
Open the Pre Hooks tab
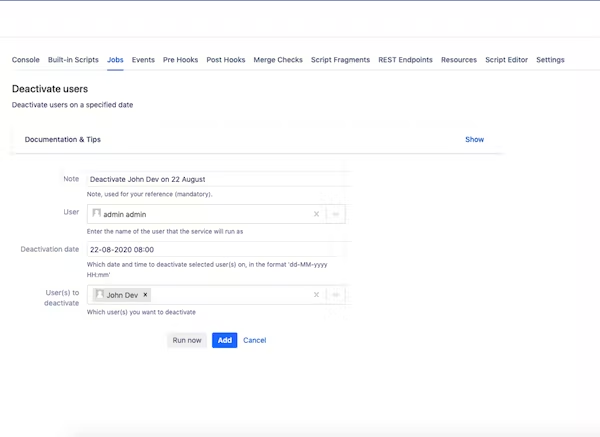click(180, 60)
